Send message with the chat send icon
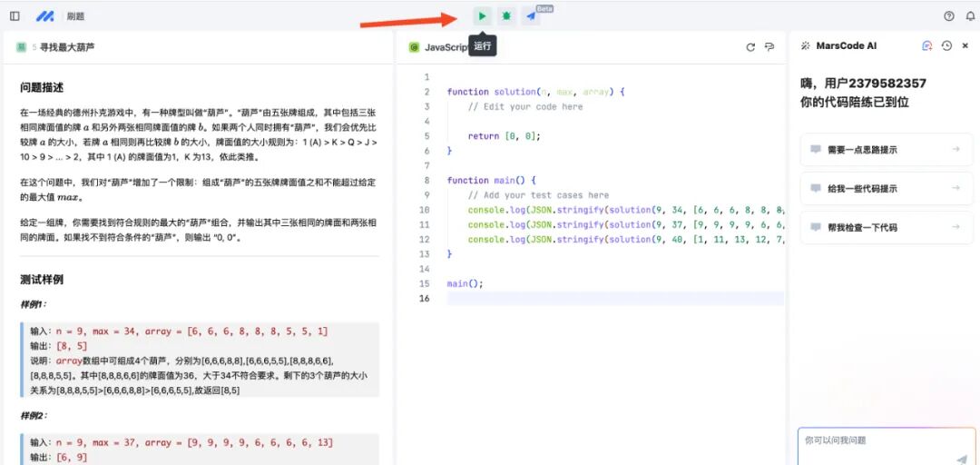This screenshot has height=465, width=980. (961, 460)
